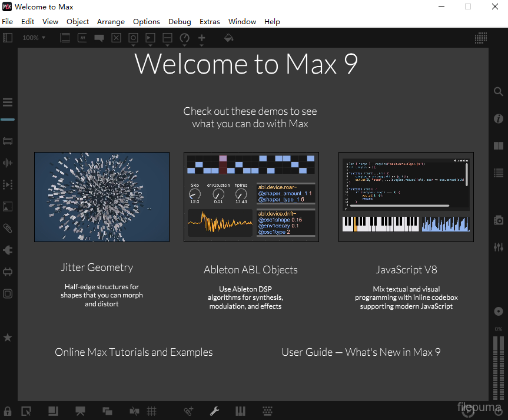This screenshot has width=508, height=420.
Task: Open the Jitter Geometry demo thumbnail
Action: 102,197
